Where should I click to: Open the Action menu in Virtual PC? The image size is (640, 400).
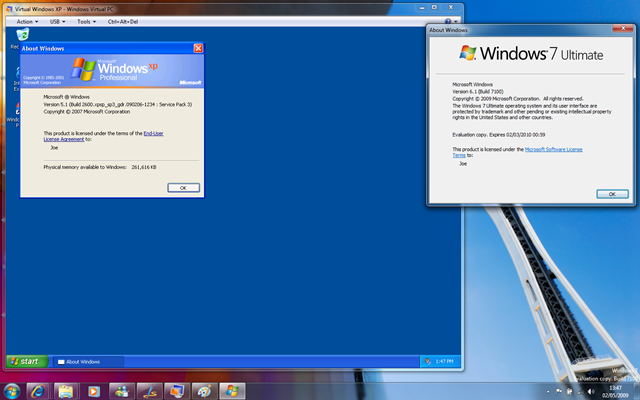27,22
